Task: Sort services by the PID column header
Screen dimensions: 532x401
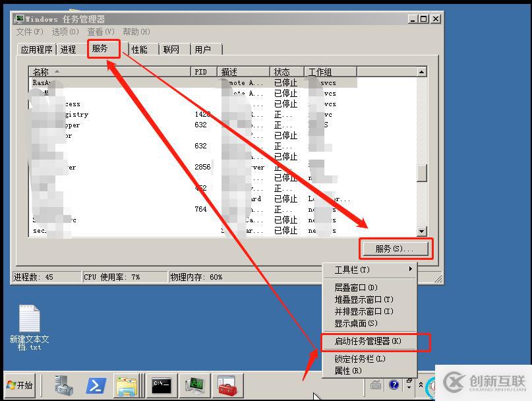Action: click(x=204, y=72)
